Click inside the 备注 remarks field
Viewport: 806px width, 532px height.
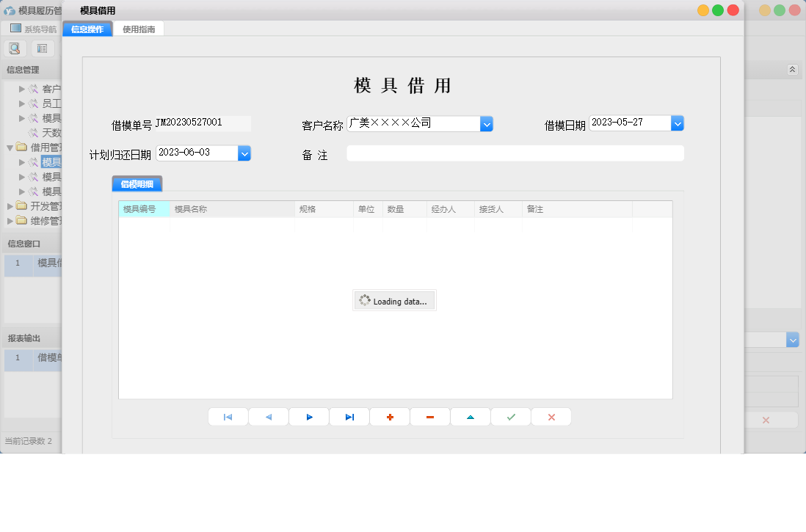(514, 153)
